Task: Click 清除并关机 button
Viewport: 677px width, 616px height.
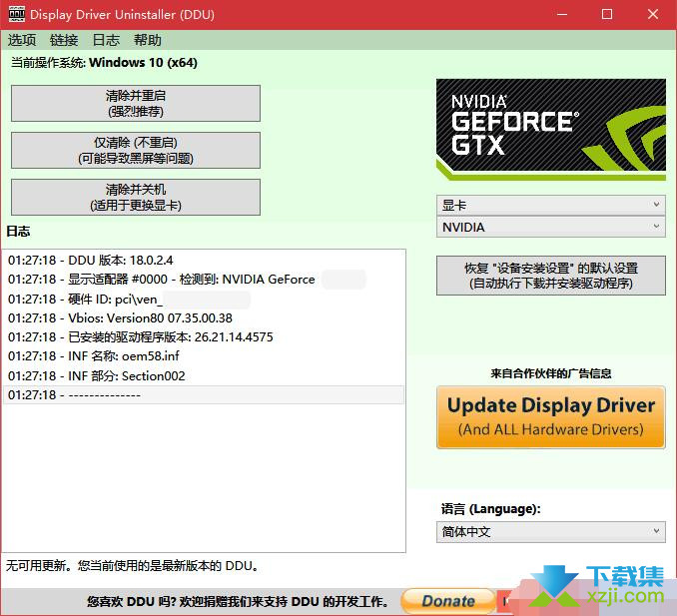Action: click(x=136, y=197)
